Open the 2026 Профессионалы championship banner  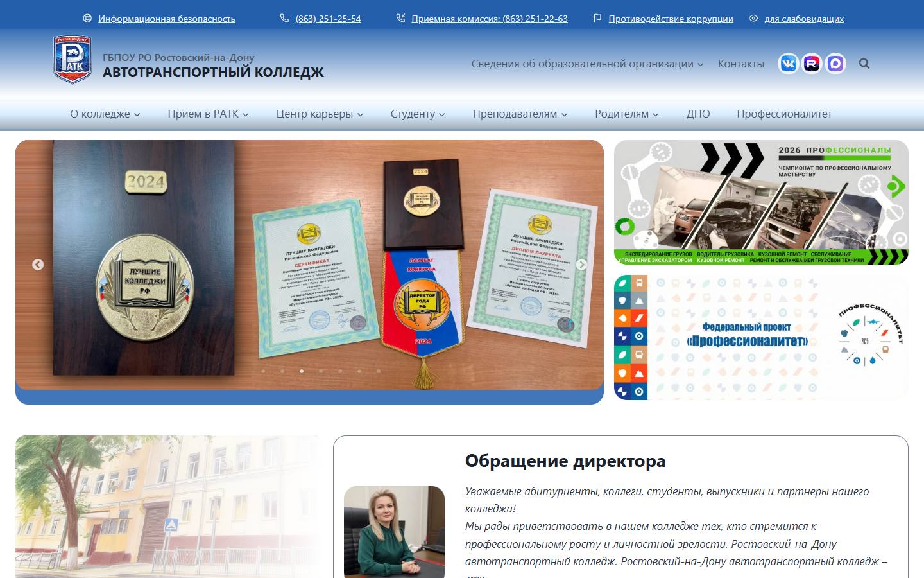(x=761, y=202)
